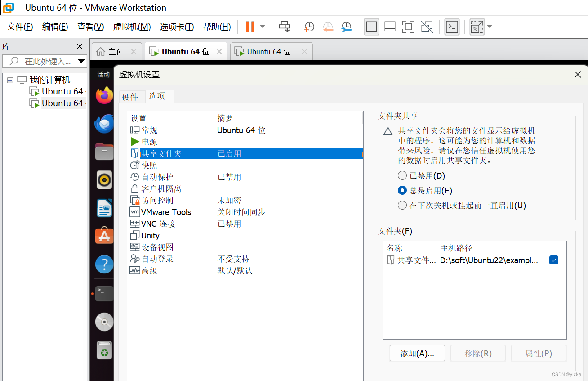Close the 主页 tab
This screenshot has width=588, height=381.
coord(134,52)
